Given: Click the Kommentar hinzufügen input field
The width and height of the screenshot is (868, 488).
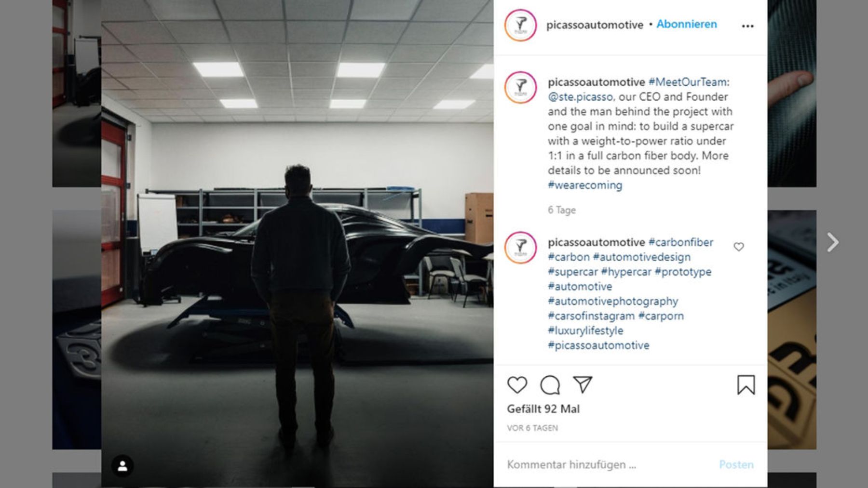Looking at the screenshot, I should [608, 464].
